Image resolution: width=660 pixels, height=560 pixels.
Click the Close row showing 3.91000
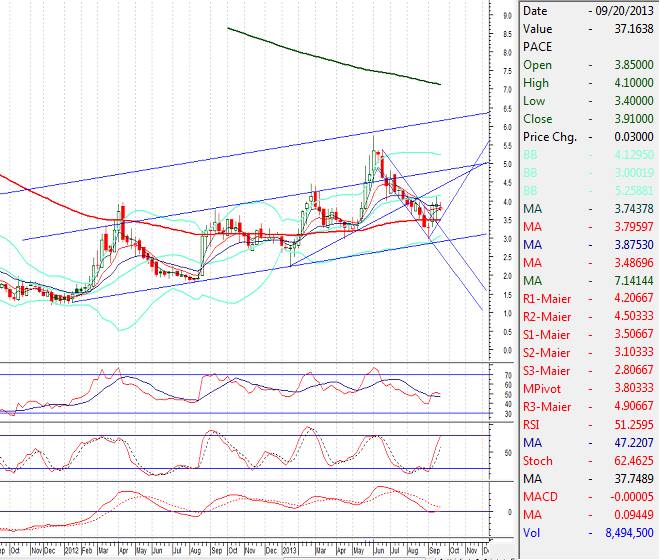tap(588, 119)
